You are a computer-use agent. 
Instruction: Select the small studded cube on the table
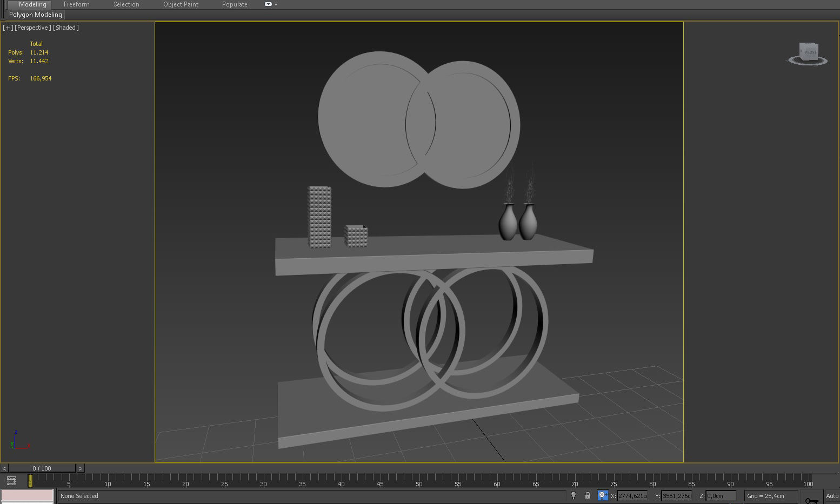tap(356, 236)
